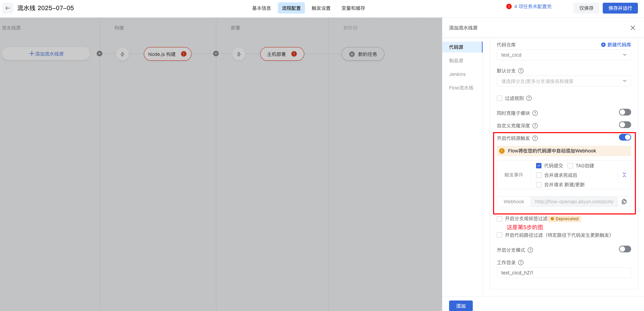Click the help icon next to 开启代码源触发

(535, 138)
